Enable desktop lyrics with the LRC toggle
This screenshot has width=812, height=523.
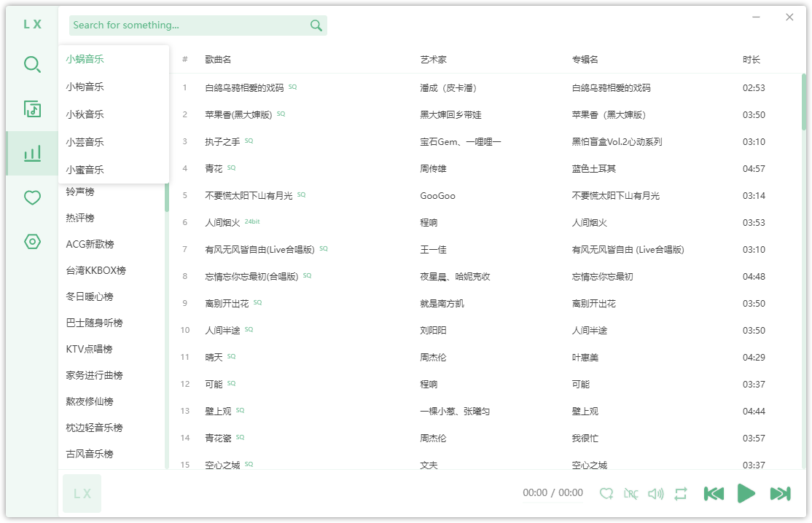pos(631,493)
